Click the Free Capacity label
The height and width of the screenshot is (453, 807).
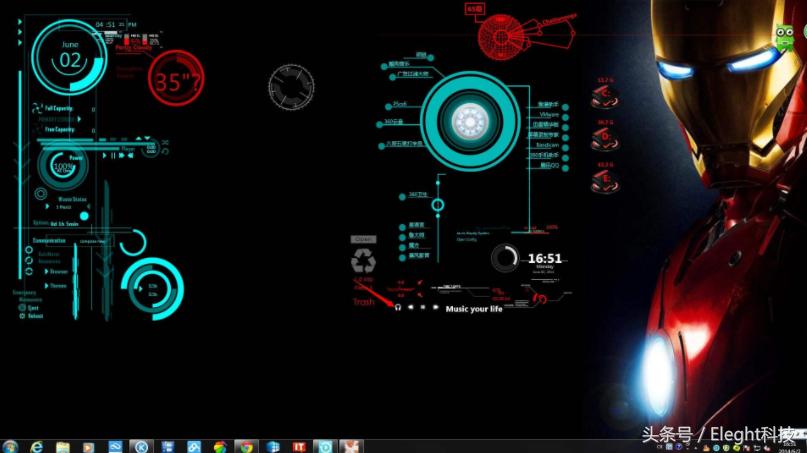pyautogui.click(x=60, y=129)
